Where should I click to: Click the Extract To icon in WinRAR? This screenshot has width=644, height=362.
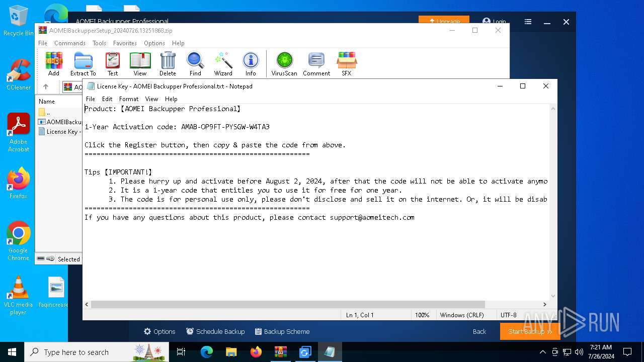click(83, 64)
